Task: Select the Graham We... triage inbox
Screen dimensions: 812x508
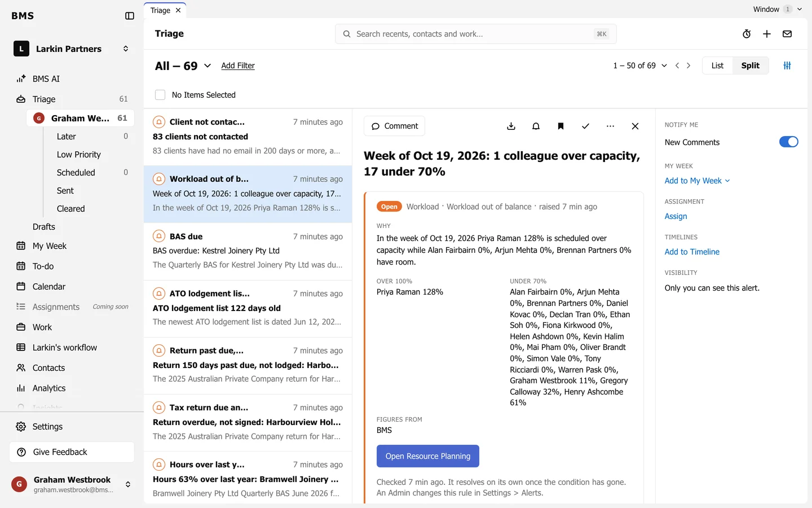Action: coord(80,118)
